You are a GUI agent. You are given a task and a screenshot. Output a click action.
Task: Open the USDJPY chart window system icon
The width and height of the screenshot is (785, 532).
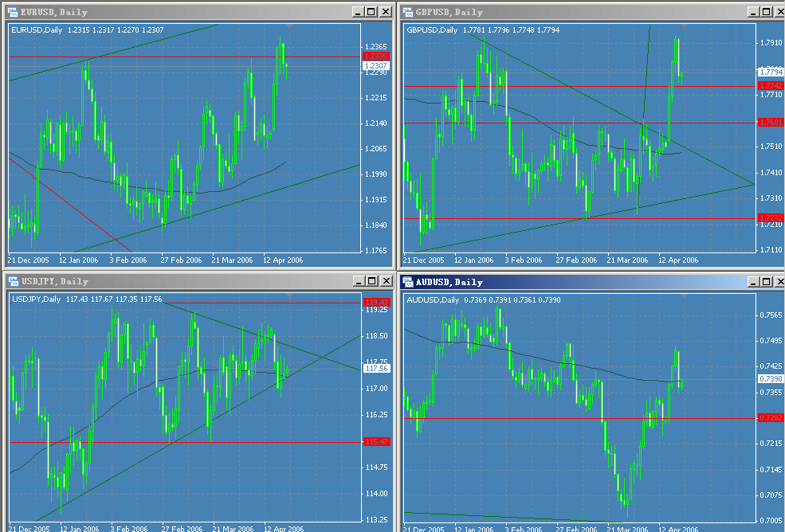(x=14, y=281)
